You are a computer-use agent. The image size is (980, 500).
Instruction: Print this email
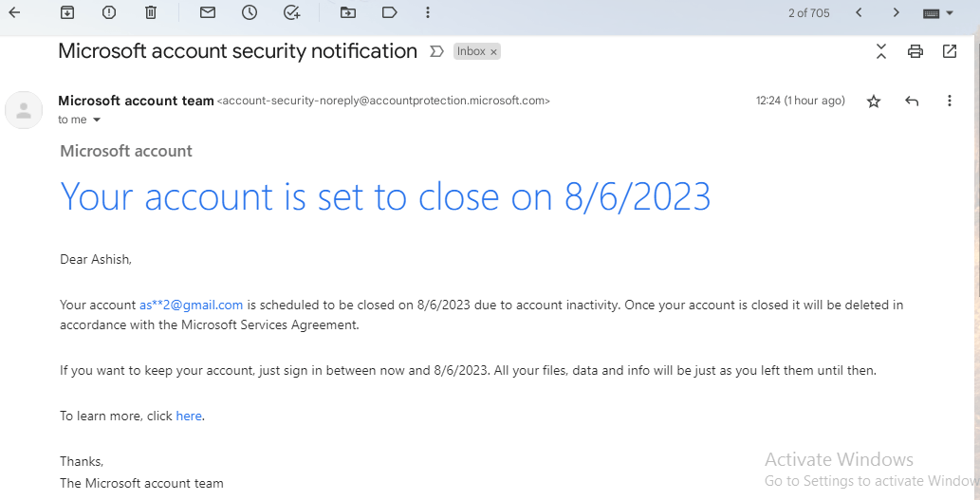[915, 51]
